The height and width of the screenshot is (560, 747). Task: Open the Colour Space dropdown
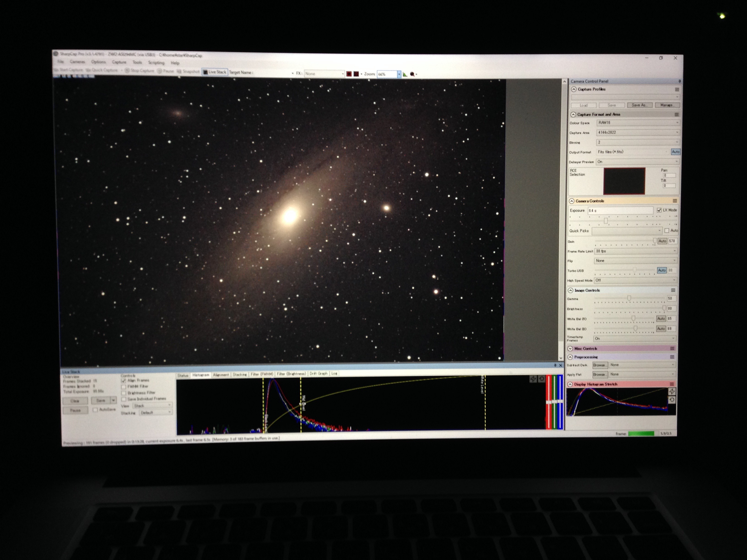[638, 123]
